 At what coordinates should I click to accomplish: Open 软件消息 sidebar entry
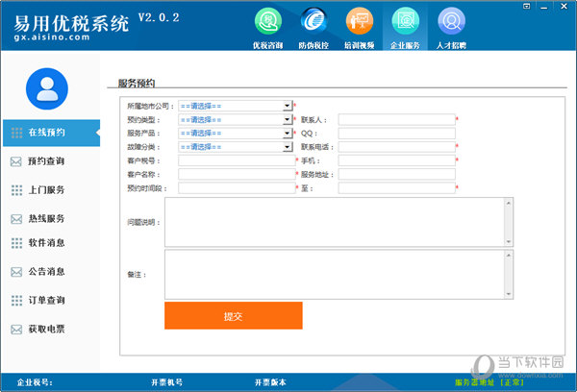click(x=46, y=243)
